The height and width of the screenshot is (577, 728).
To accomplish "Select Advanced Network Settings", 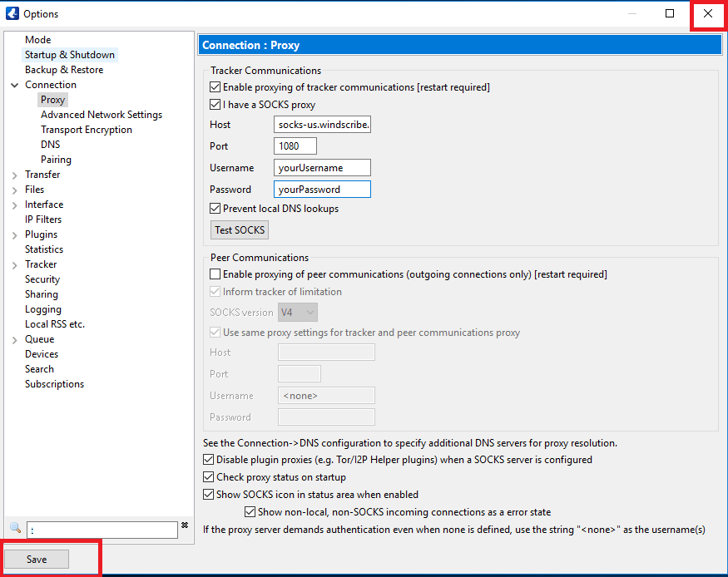I will pos(102,115).
